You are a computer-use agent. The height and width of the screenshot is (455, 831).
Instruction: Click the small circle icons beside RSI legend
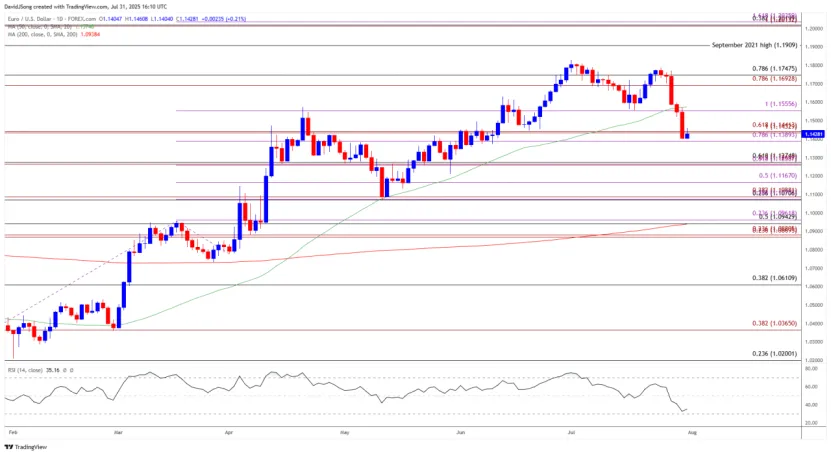click(67, 370)
